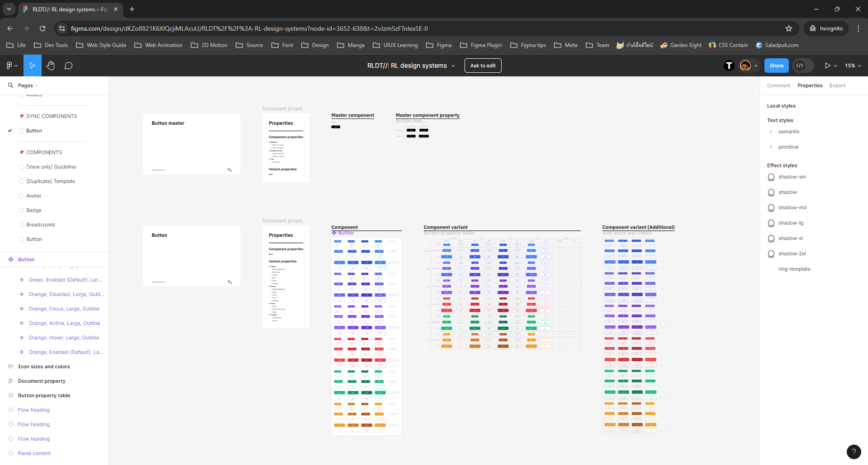Image resolution: width=868 pixels, height=465 pixels.
Task: Switch to the Properties tab
Action: point(810,85)
